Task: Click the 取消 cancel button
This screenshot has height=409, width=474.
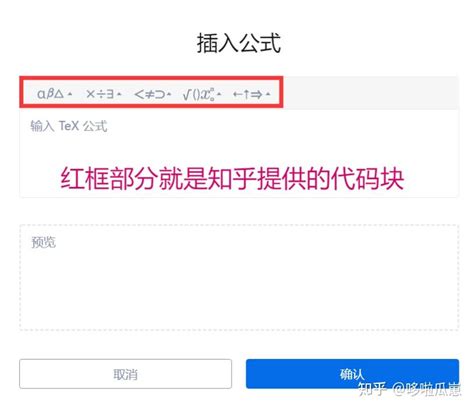Action: [125, 374]
